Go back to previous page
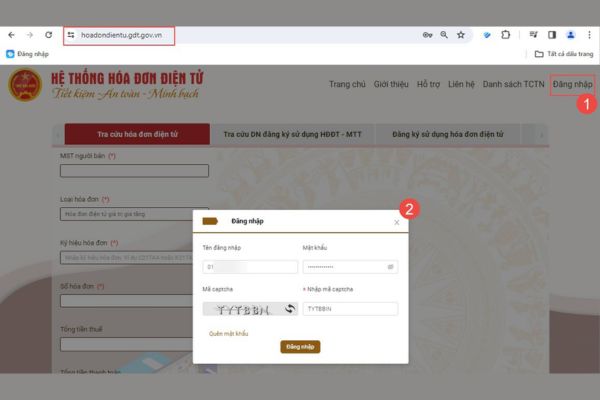 [11, 35]
